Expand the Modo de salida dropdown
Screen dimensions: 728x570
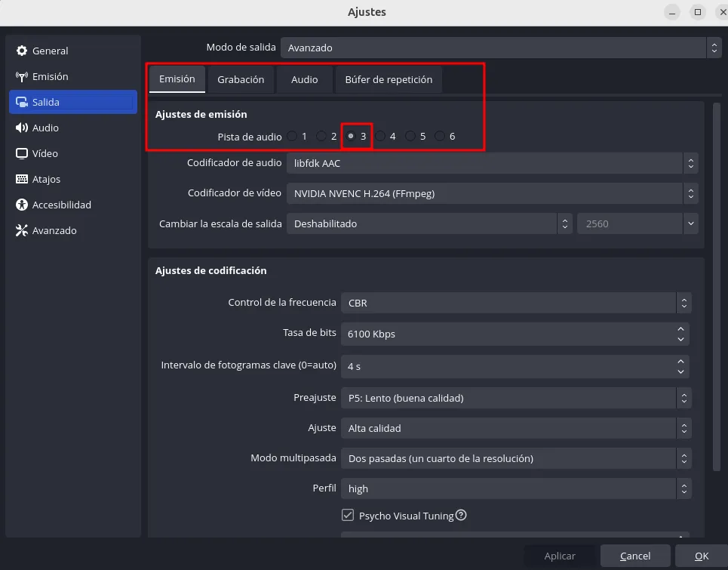[x=500, y=48]
